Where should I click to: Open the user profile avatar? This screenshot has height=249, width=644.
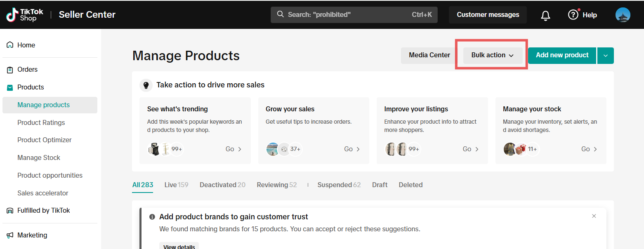[x=623, y=15]
